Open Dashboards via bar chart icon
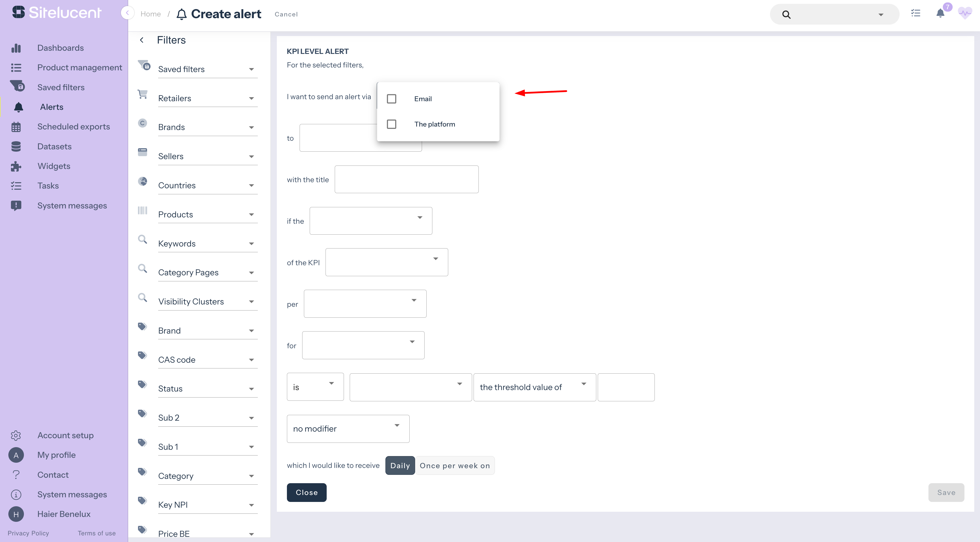 [16, 48]
